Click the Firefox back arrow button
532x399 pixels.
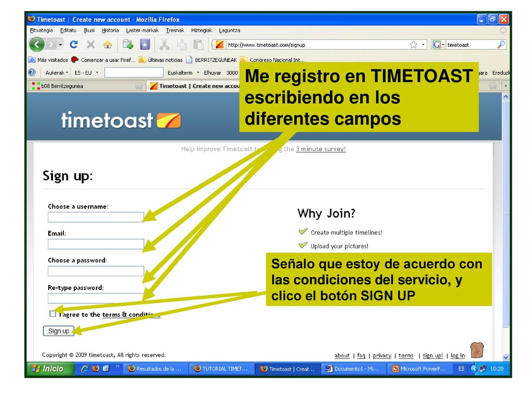[37, 45]
